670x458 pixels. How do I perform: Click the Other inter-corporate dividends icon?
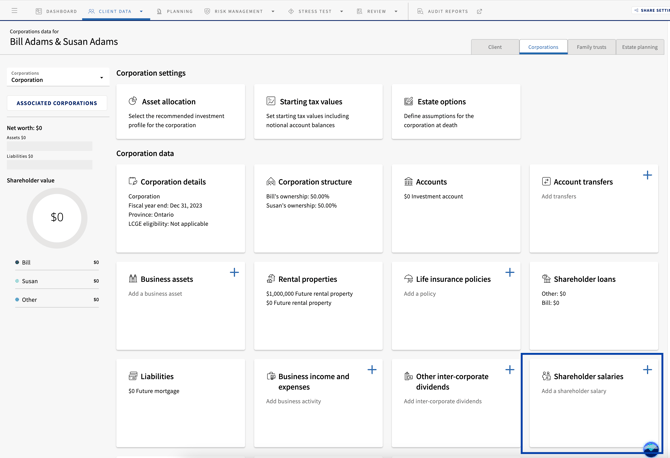[x=408, y=376]
